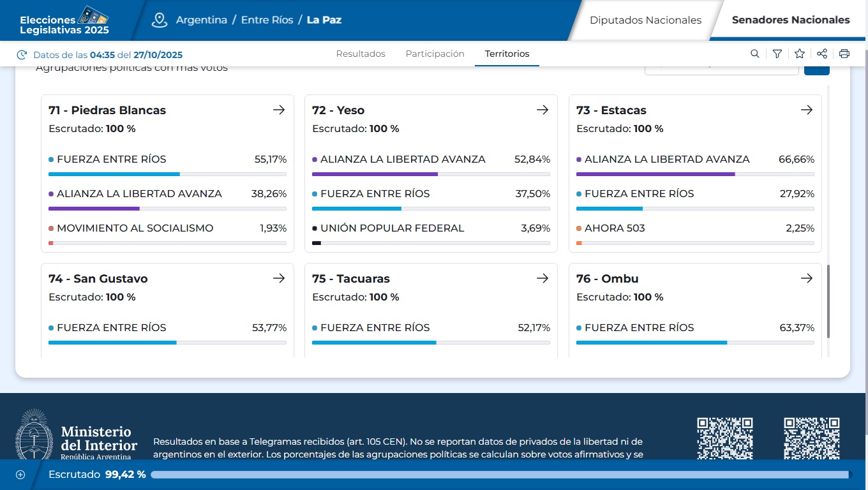Expand the Escrutado bar plus icon
The width and height of the screenshot is (868, 490).
(x=20, y=475)
